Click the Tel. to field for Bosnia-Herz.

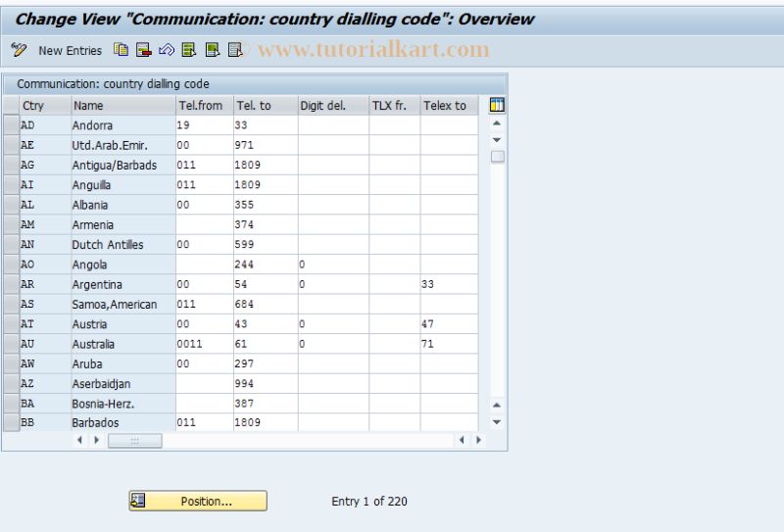266,404
